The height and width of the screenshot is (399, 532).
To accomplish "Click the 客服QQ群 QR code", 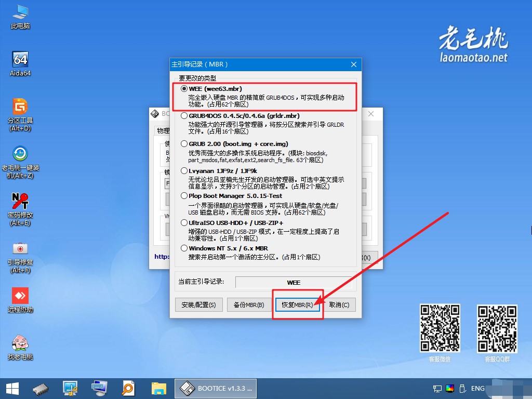I will point(497,328).
